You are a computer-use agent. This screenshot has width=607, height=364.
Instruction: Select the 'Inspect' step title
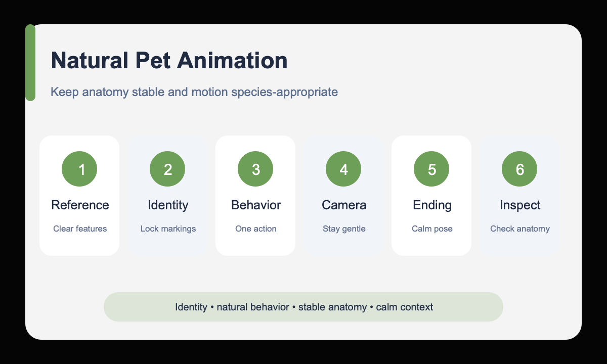click(520, 205)
